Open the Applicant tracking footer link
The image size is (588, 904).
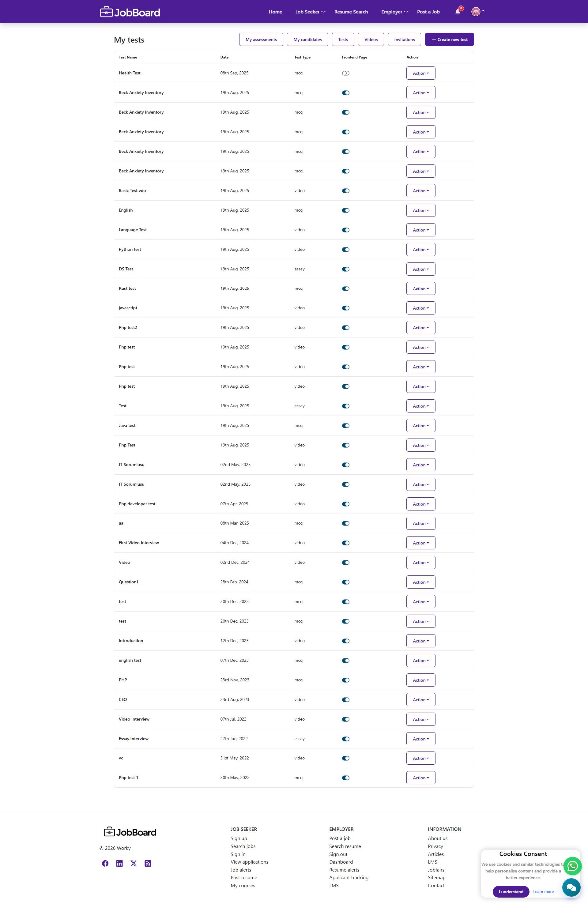tap(349, 877)
